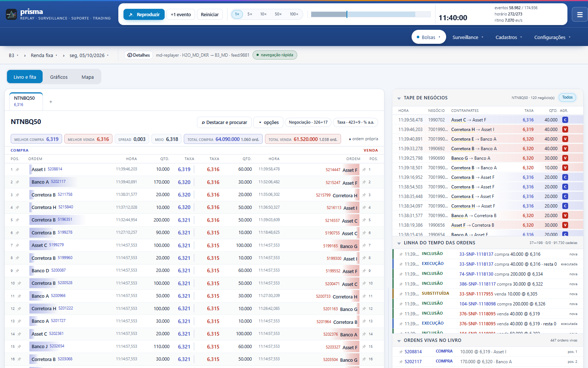Open the Configurações dropdown menu

pos(552,37)
